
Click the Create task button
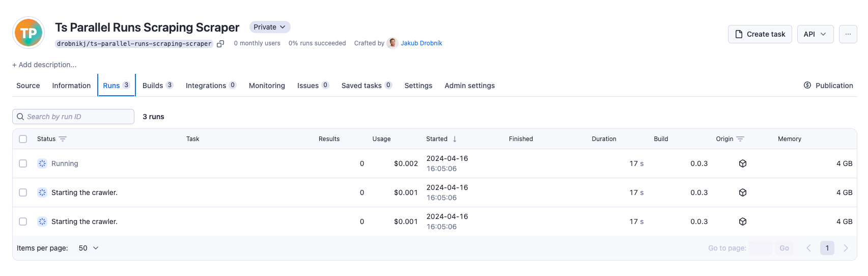tap(760, 34)
